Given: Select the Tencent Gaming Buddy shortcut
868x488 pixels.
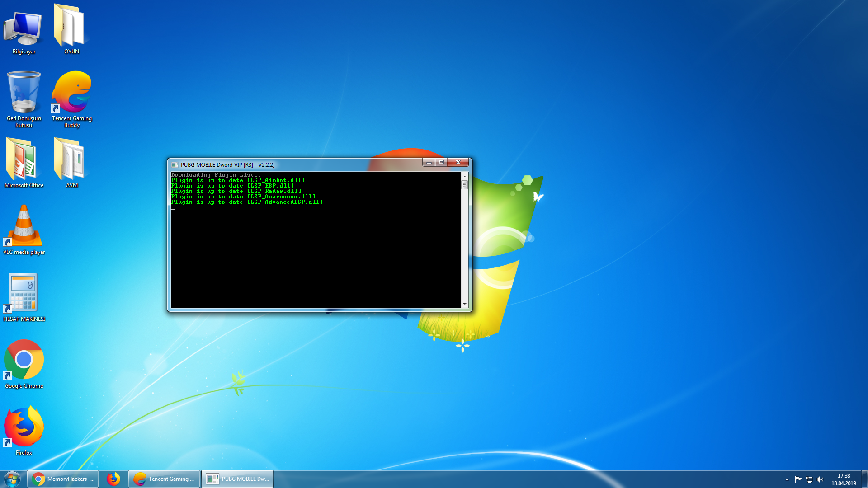Looking at the screenshot, I should 71,99.
